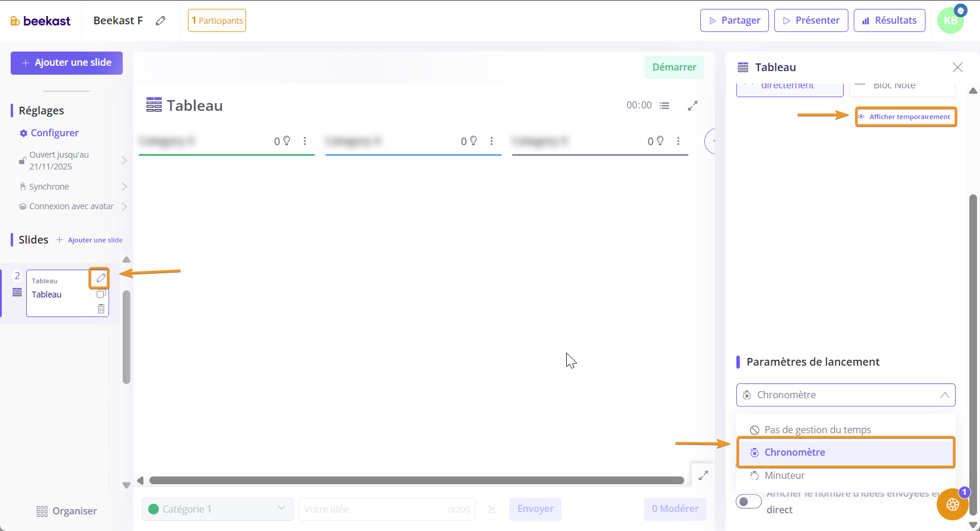Close the Tableau settings panel

(957, 68)
